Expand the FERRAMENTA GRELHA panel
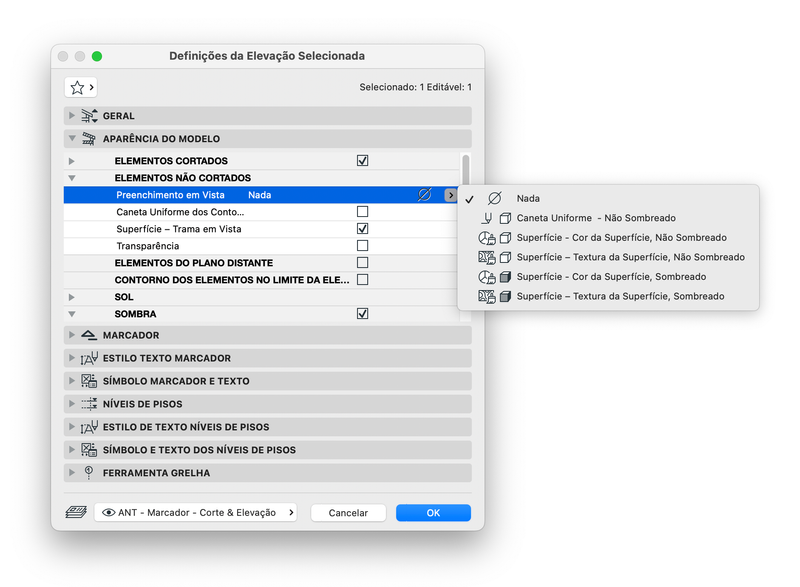This screenshot has height=587, width=800. (x=72, y=473)
